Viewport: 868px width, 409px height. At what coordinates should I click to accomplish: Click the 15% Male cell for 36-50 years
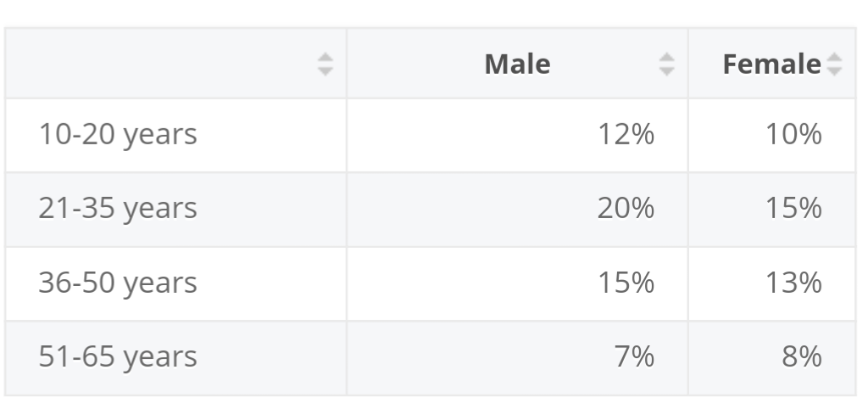pyautogui.click(x=518, y=283)
